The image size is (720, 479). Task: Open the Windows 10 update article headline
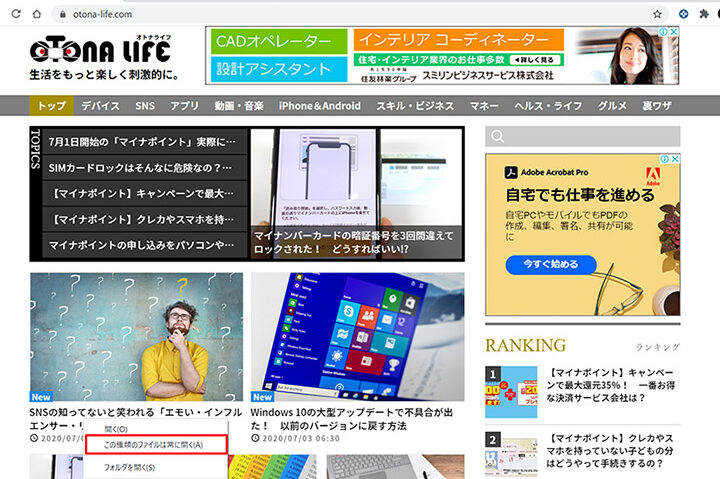[x=356, y=418]
